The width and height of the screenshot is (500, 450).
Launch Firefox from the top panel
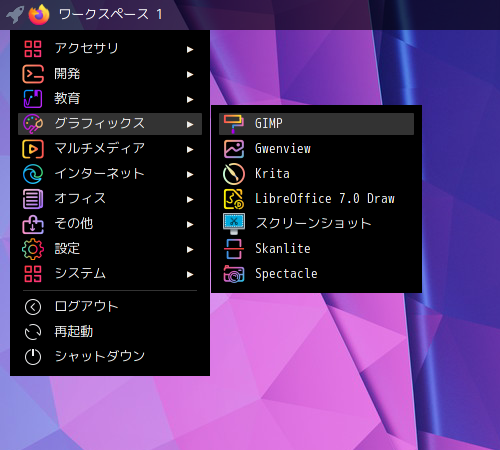click(x=39, y=15)
